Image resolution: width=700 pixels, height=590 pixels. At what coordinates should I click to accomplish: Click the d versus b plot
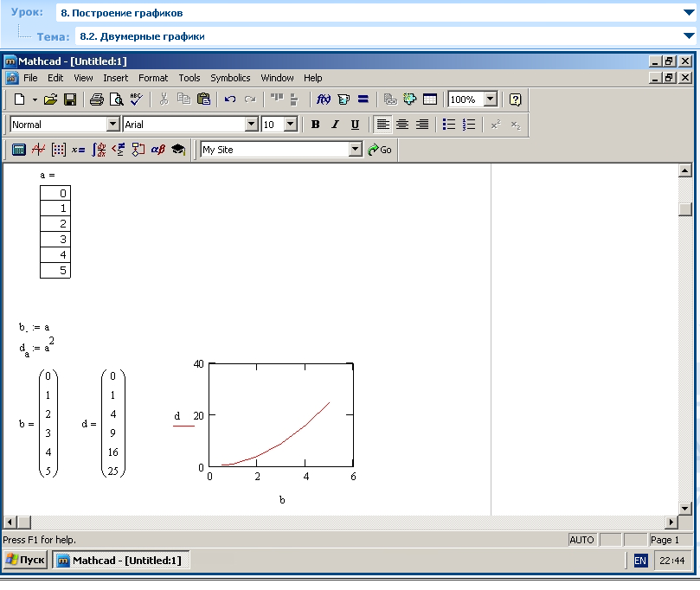click(x=281, y=415)
